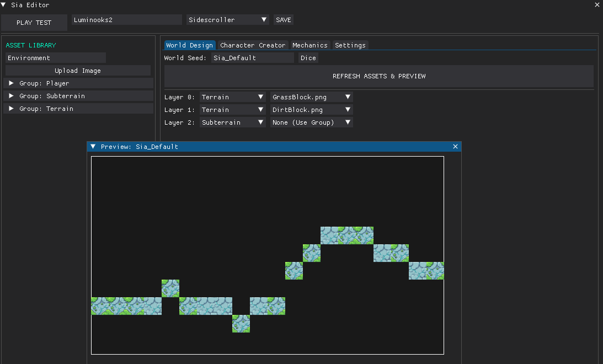Open Layer 2 Subterrain group dropdown
This screenshot has width=603, height=364.
(232, 122)
